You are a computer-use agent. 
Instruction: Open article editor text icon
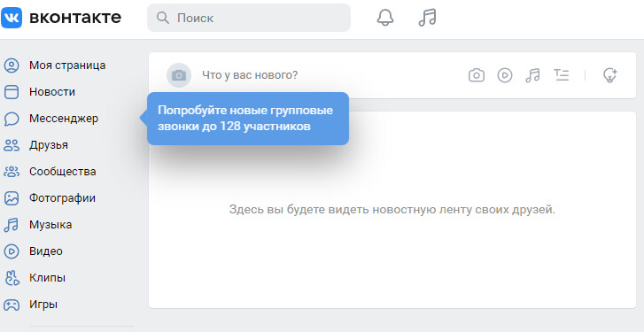[562, 75]
